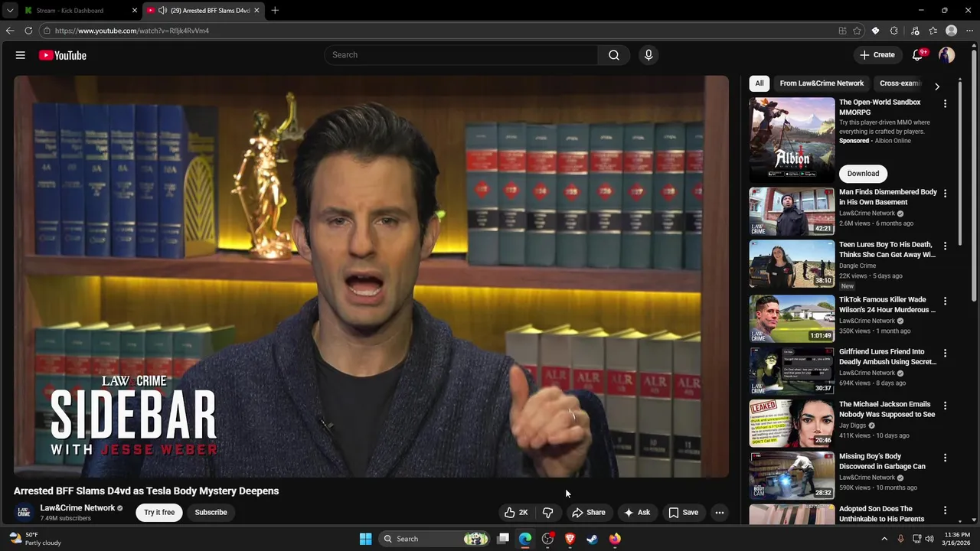Viewport: 980px width, 551px height.
Task: Select the Arrested BFF Slams D4vd tab
Action: [x=204, y=11]
